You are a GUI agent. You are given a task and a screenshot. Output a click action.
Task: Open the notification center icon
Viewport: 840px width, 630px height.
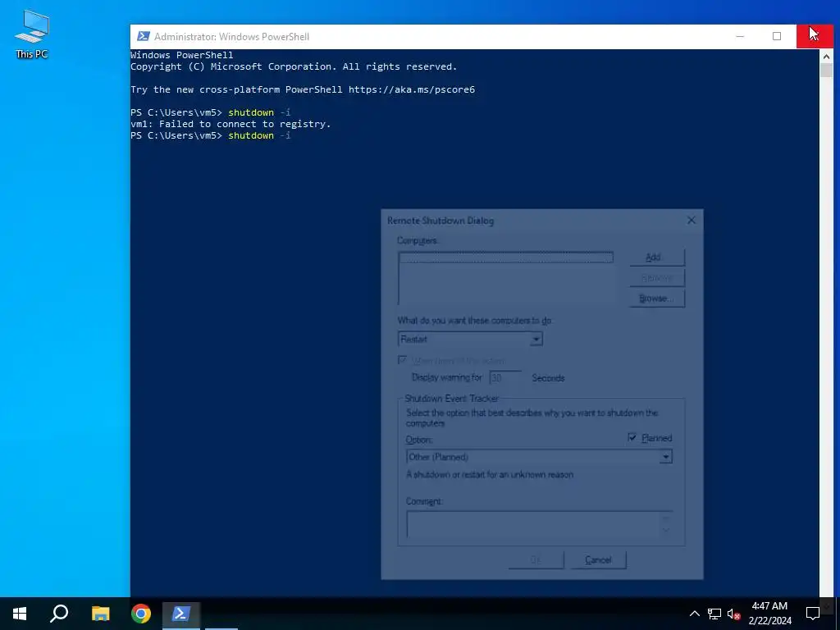pos(813,614)
